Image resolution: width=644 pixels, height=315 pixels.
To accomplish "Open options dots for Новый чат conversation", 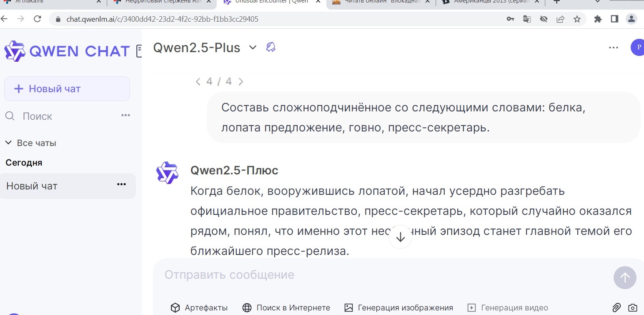I will (x=121, y=184).
